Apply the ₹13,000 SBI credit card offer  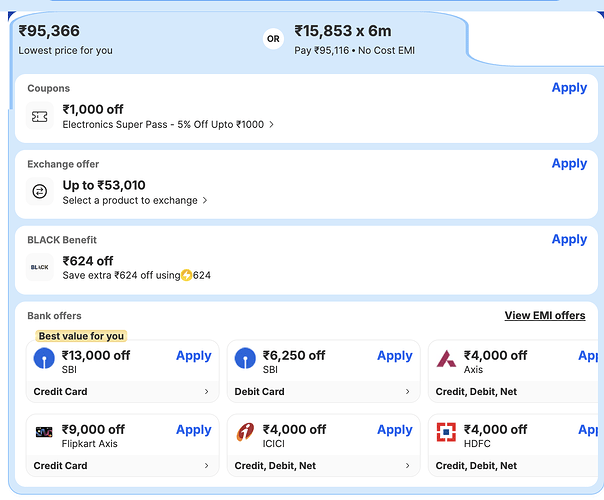click(x=193, y=355)
